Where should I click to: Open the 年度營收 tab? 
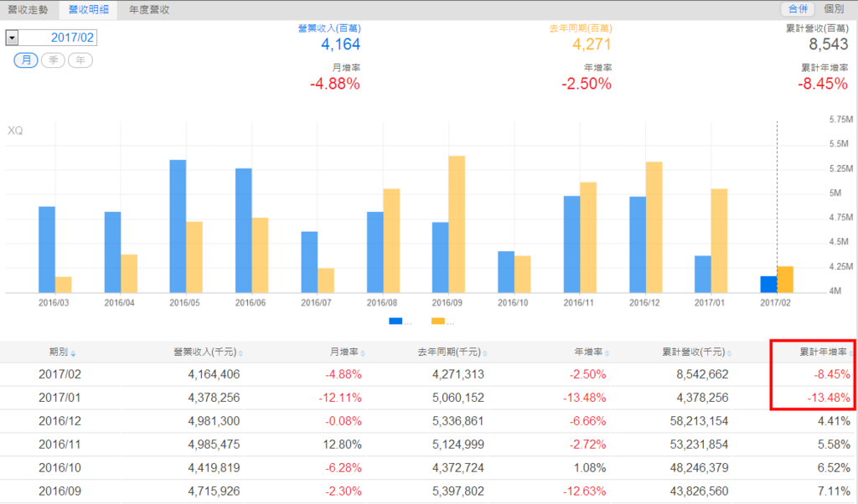tap(149, 10)
